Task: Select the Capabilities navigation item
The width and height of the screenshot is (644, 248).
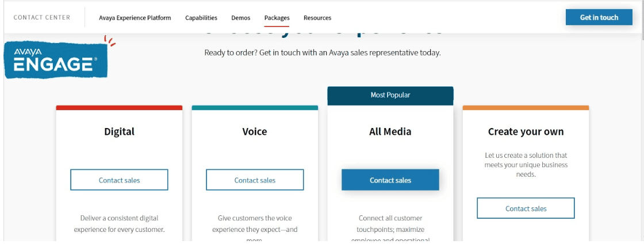Action: 201,18
